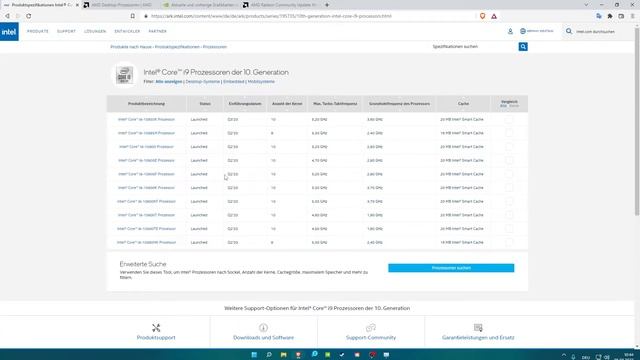This screenshot has height=360, width=640.
Task: Click in the Spezifikationen suchen input field
Action: pos(473,47)
